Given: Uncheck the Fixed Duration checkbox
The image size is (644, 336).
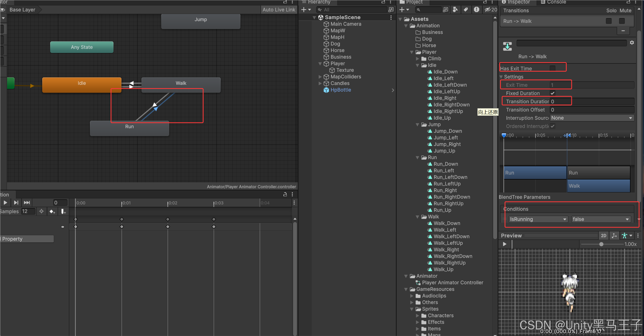Looking at the screenshot, I should coord(552,93).
